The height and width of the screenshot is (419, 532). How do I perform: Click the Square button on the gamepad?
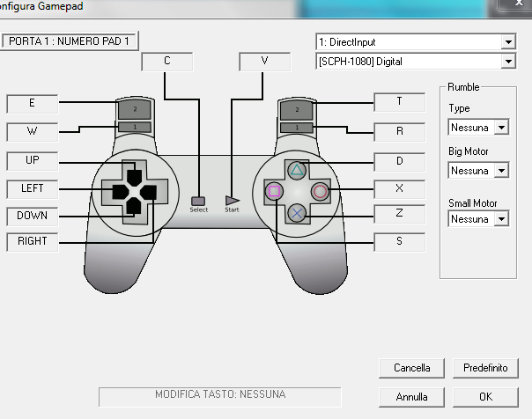(274, 191)
